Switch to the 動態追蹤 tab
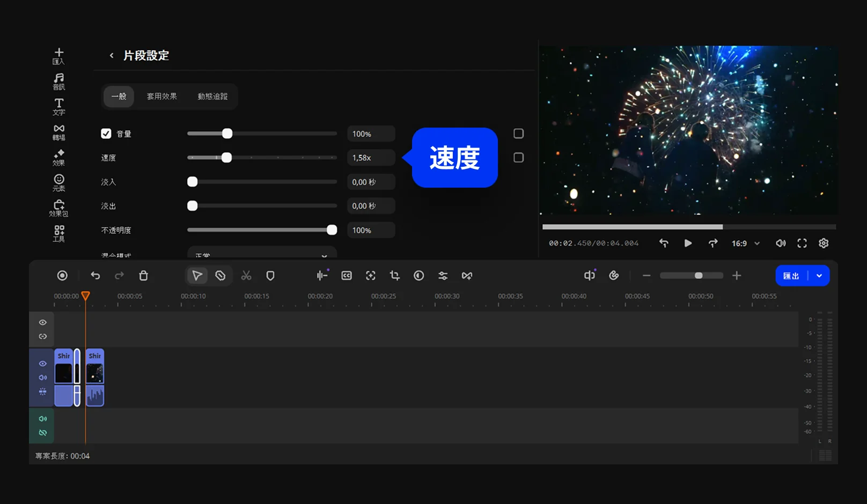This screenshot has height=504, width=867. click(x=212, y=97)
